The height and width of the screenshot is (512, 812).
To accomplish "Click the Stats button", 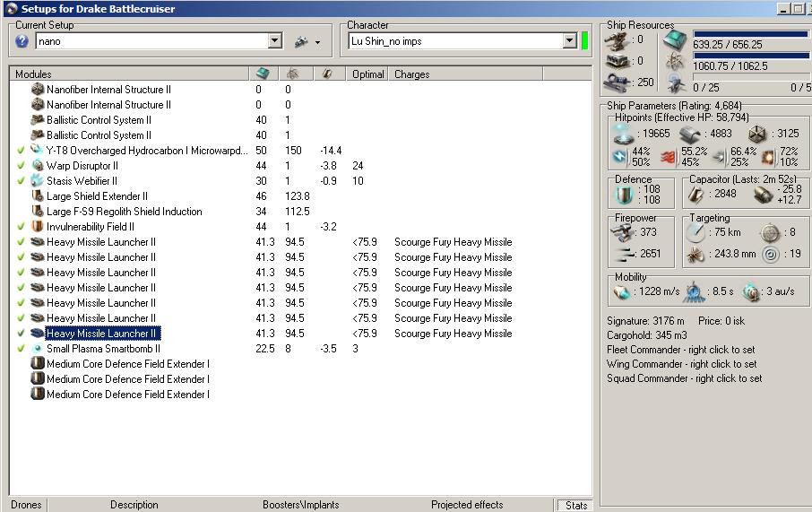I will pos(576,505).
